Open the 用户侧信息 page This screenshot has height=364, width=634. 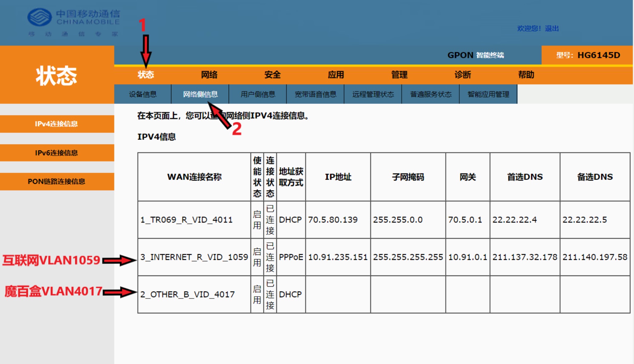[258, 94]
